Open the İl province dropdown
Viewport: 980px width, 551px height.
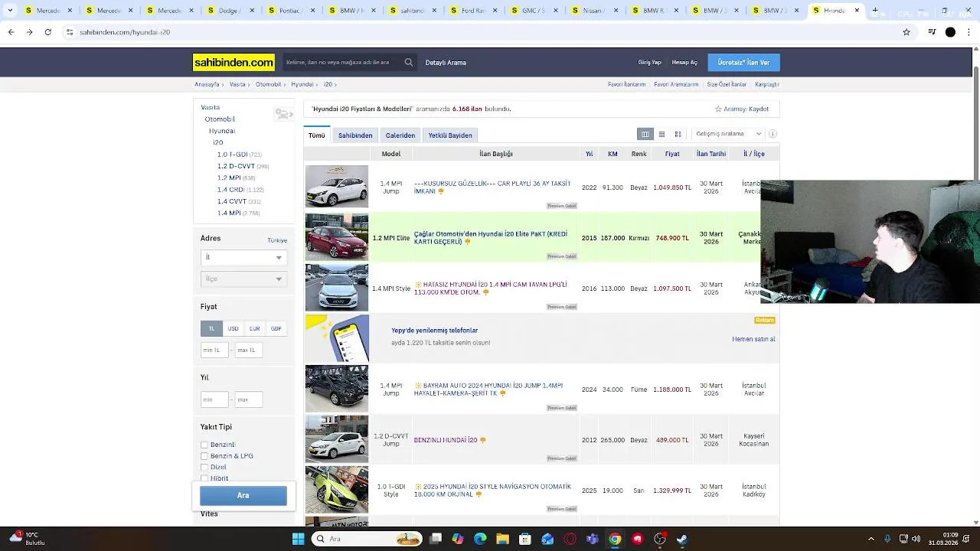[243, 257]
